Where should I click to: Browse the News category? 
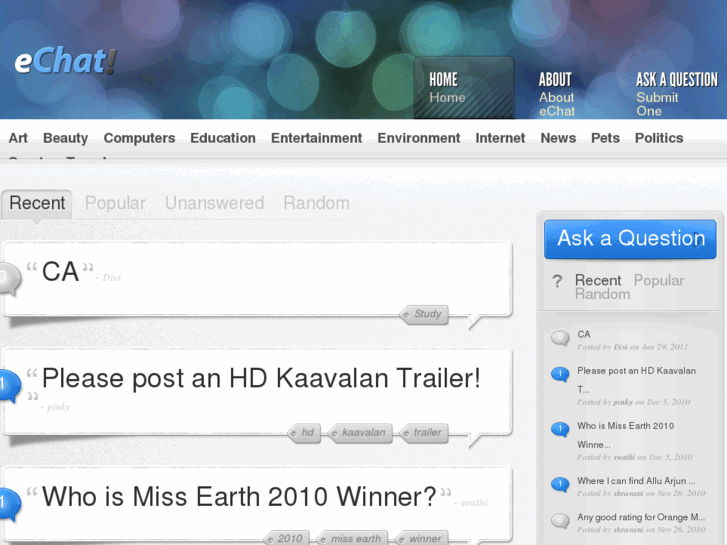pyautogui.click(x=558, y=138)
